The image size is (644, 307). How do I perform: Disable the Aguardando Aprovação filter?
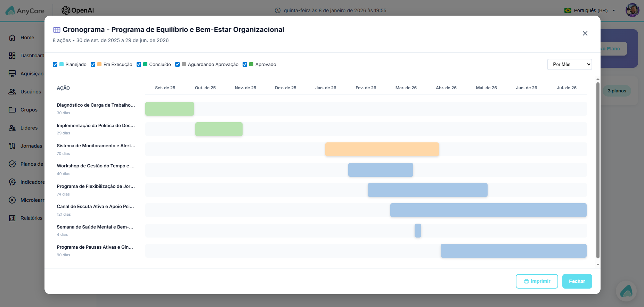(177, 64)
